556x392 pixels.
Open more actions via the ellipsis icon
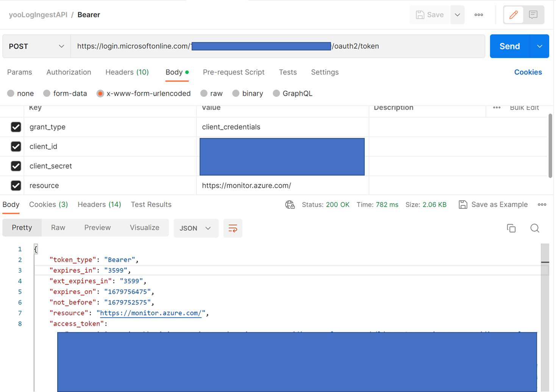pos(478,14)
